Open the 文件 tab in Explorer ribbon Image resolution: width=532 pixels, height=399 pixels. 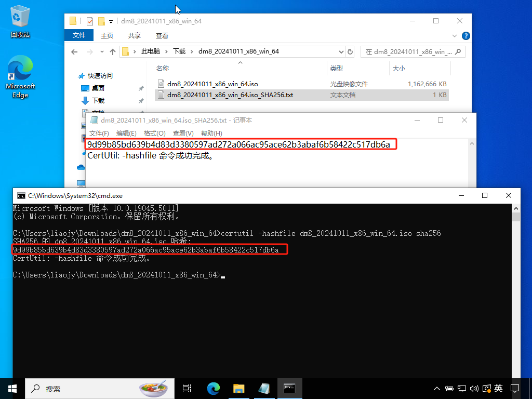pyautogui.click(x=79, y=35)
